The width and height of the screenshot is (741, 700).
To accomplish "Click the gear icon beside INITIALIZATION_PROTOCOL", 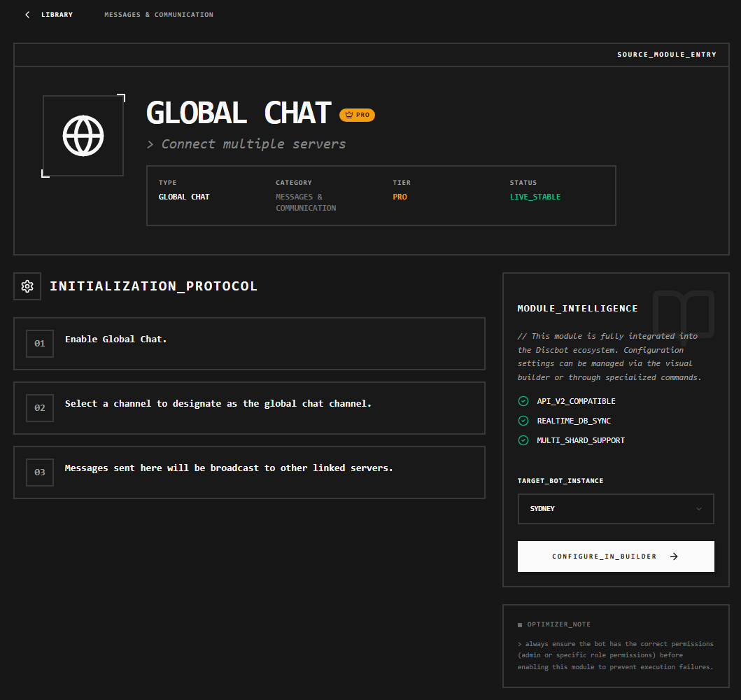I will click(27, 286).
